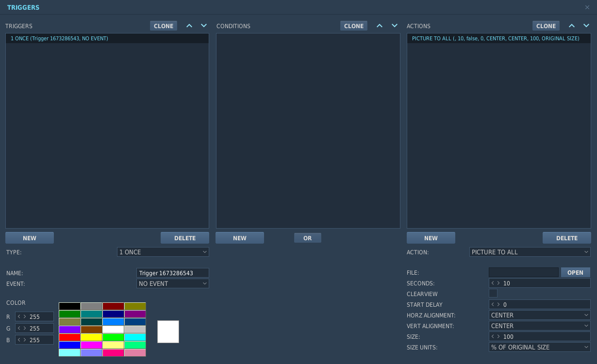Move action up in Actions panel
Image resolution: width=597 pixels, height=364 pixels.
(x=572, y=26)
